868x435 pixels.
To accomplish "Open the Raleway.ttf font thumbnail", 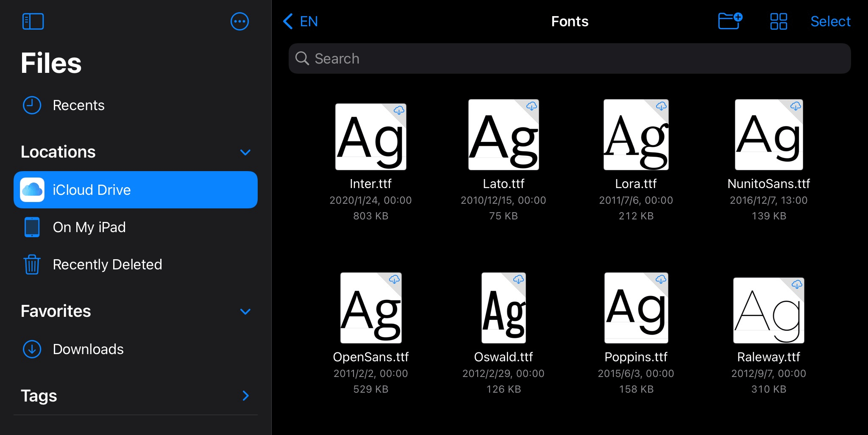I will tap(769, 310).
